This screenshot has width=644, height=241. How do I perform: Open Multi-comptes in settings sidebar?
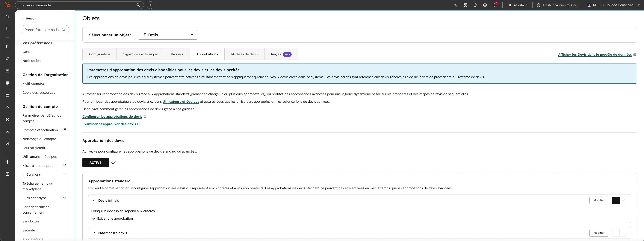point(34,84)
